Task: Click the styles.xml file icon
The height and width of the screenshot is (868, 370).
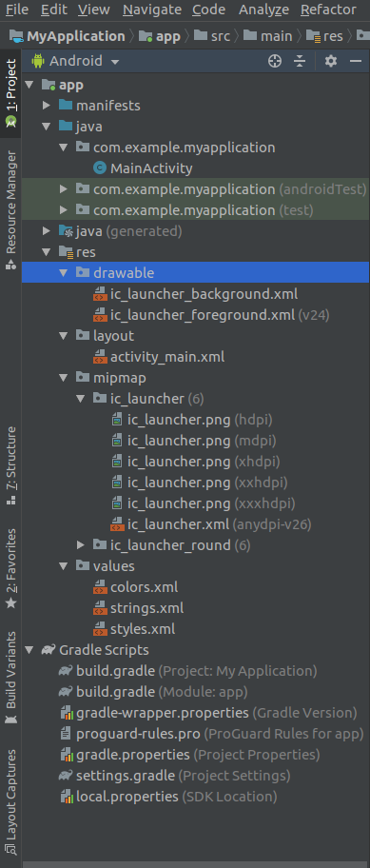Action: 100,629
